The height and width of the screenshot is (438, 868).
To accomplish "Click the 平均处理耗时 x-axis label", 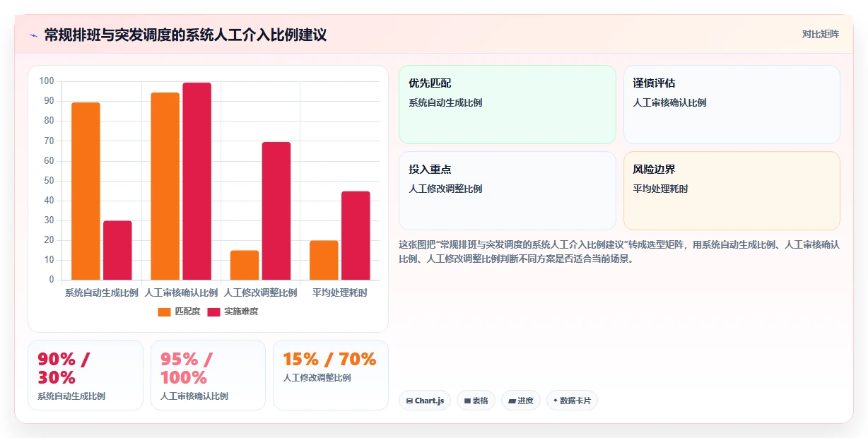I will [x=340, y=292].
